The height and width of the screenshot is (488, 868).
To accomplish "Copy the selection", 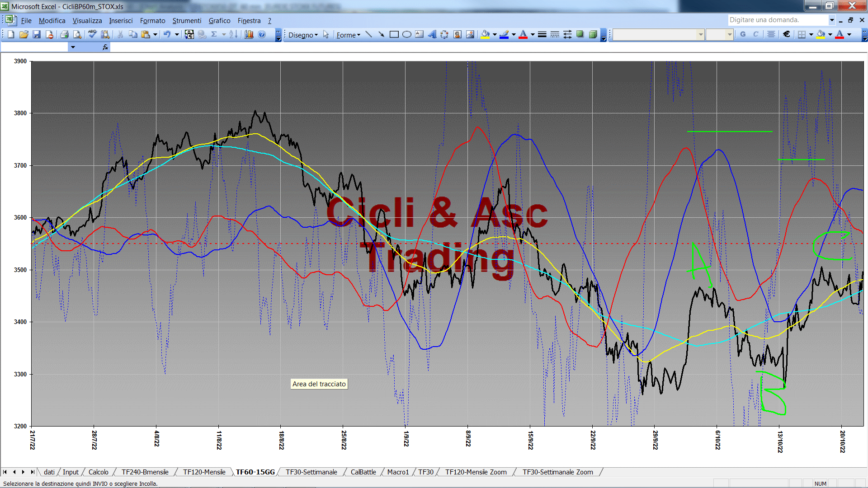I will pos(133,34).
